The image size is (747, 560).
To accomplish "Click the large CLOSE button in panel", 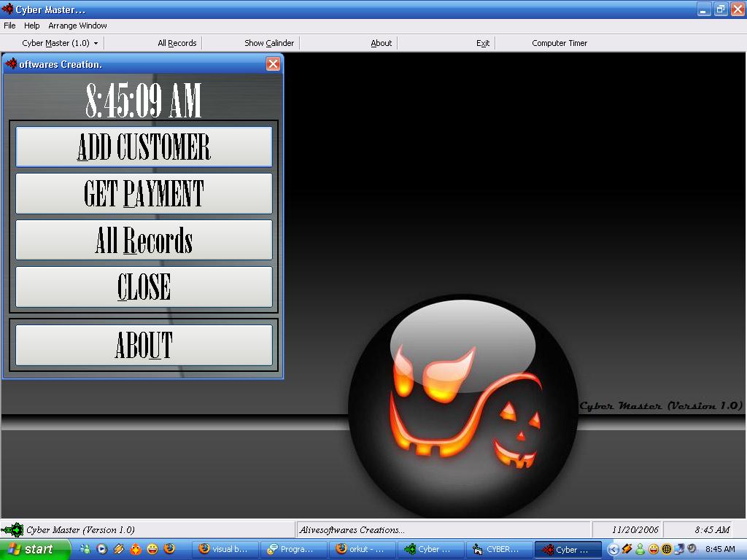I will [144, 287].
